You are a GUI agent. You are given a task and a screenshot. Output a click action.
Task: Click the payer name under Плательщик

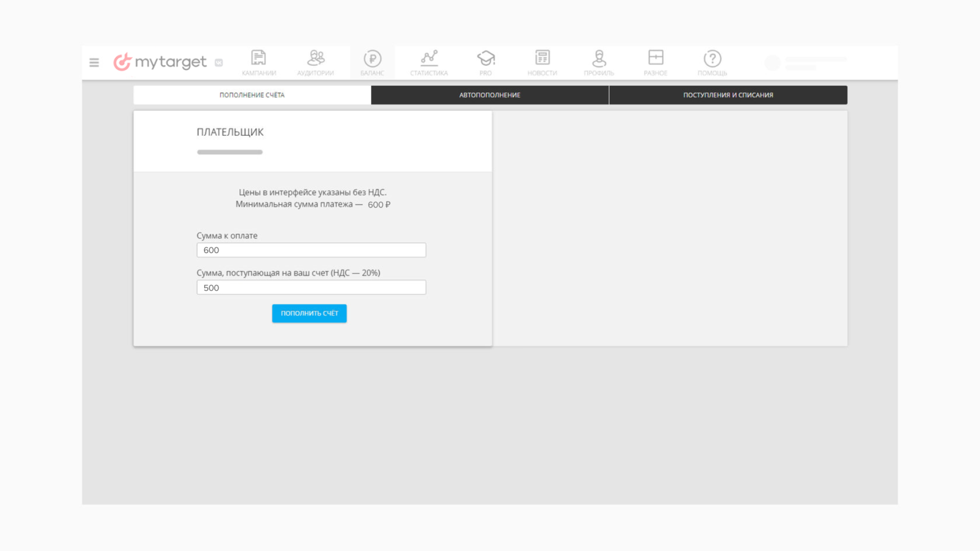click(230, 152)
